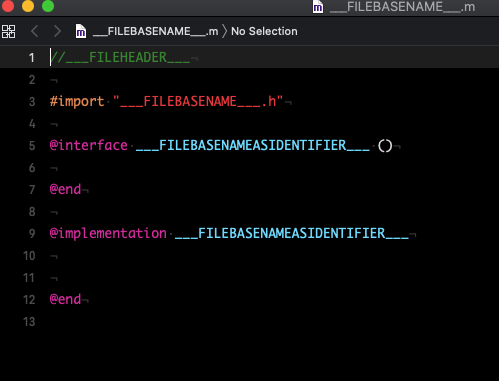
Task: Click the @interface keyword
Action: click(89, 145)
